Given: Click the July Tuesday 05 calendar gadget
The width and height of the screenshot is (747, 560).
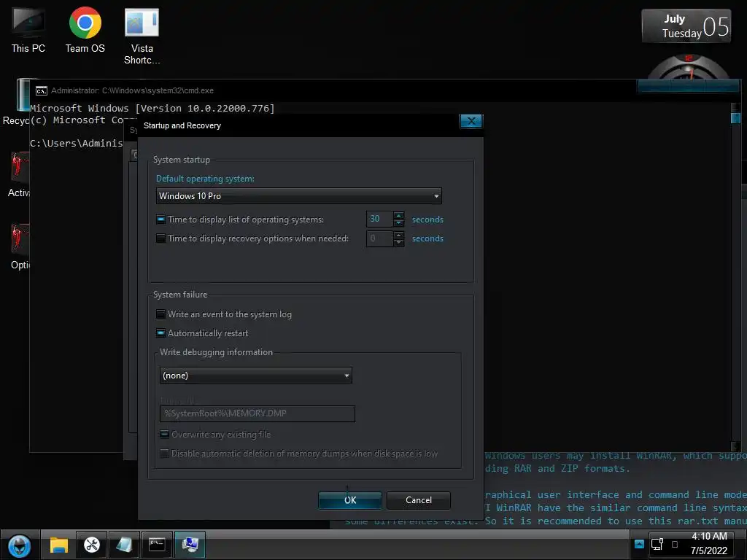Looking at the screenshot, I should point(686,26).
